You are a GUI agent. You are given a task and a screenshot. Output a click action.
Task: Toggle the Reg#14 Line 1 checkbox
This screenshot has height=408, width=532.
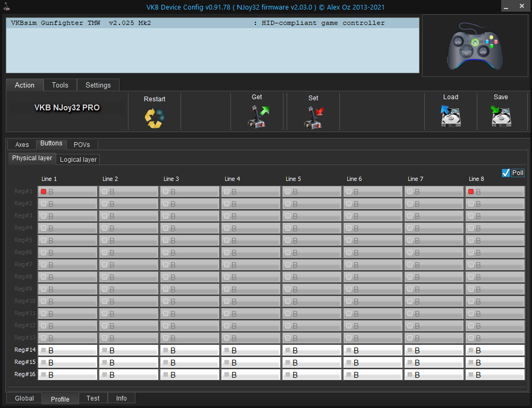coord(44,350)
